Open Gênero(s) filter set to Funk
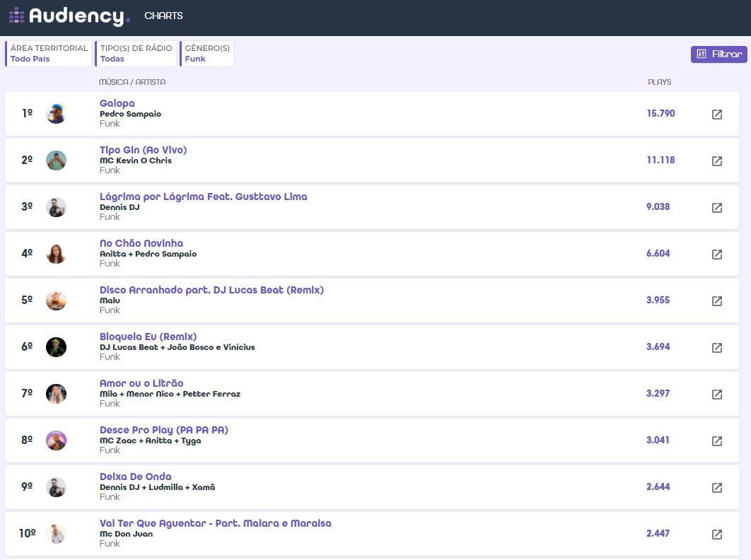751x560 pixels. coord(206,53)
